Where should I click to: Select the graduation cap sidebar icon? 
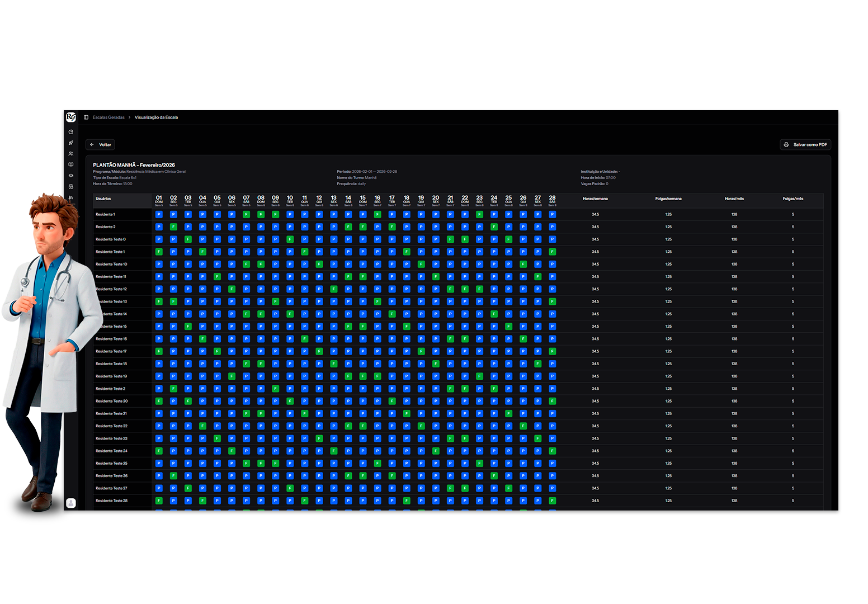(71, 176)
